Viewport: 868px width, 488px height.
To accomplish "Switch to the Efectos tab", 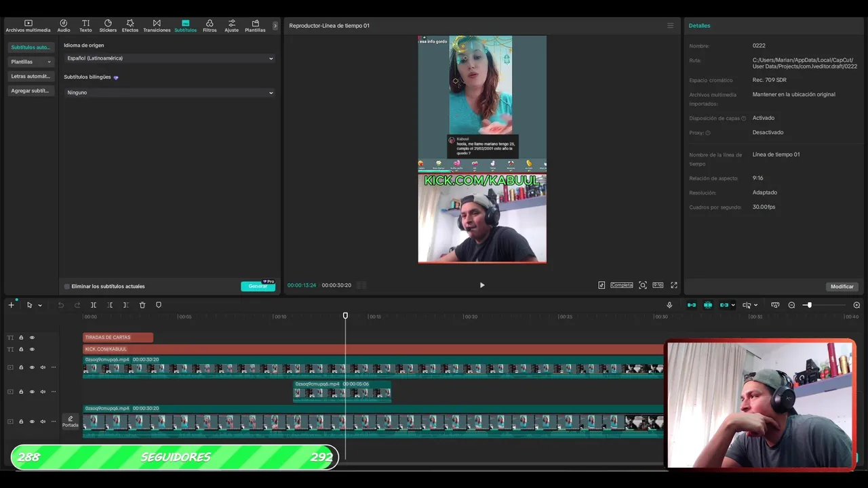I will click(x=130, y=26).
